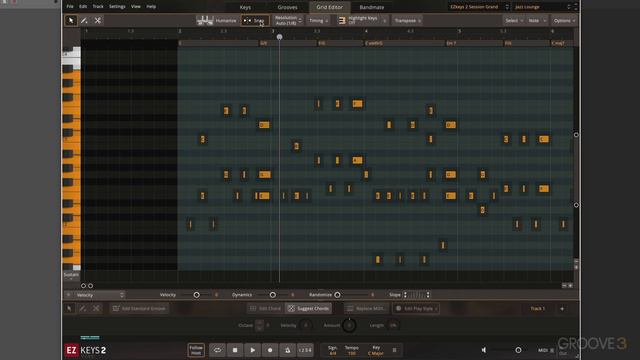This screenshot has width=640, height=360.
Task: Click the C major 7 chord label on chord track
Action: pos(558,43)
